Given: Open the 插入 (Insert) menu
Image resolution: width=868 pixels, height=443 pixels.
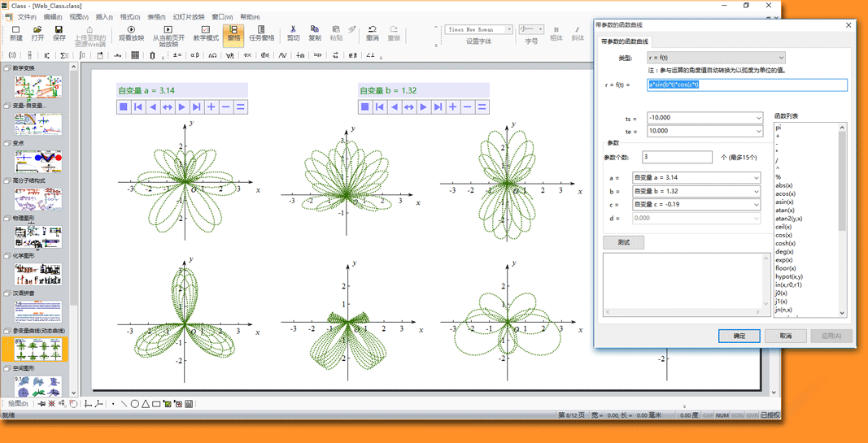Looking at the screenshot, I should coord(104,17).
